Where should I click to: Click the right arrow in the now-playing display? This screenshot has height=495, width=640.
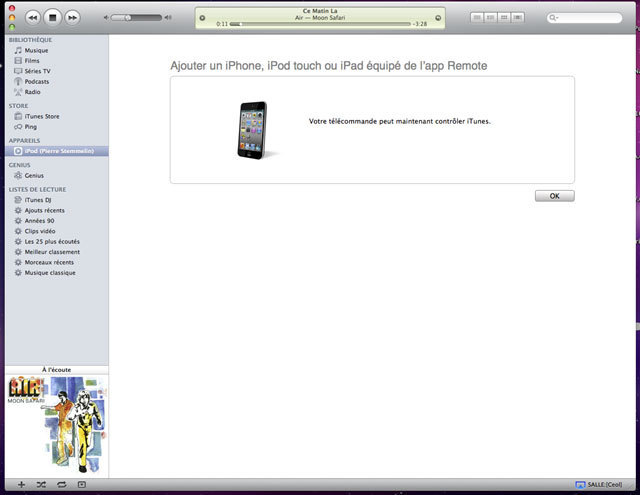point(438,18)
